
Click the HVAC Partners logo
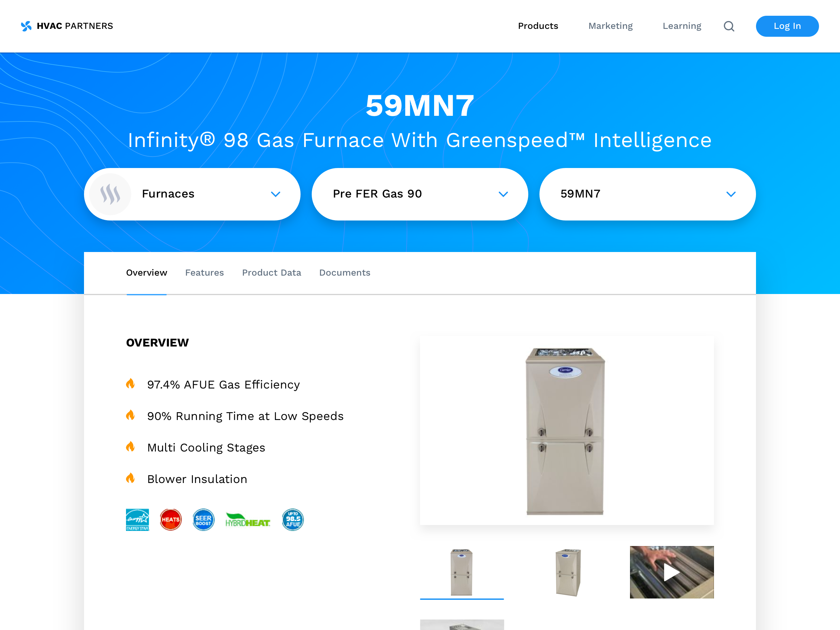(x=67, y=26)
